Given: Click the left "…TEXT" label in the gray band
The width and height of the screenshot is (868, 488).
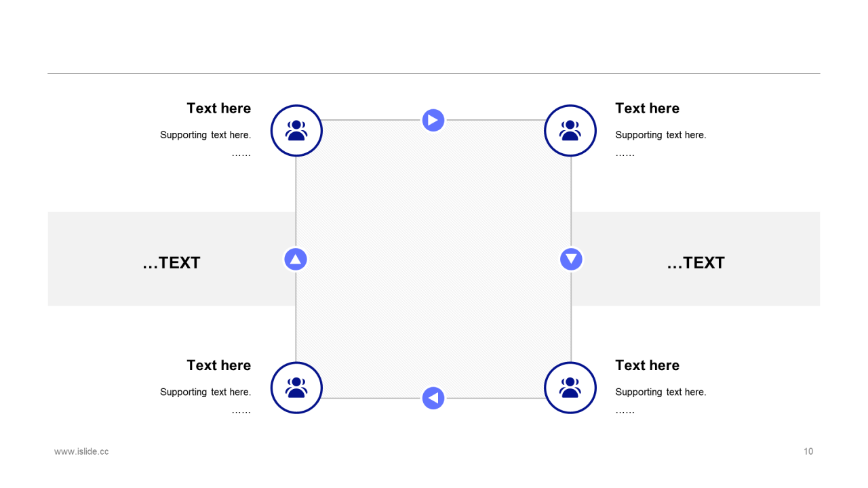Looking at the screenshot, I should (x=172, y=263).
